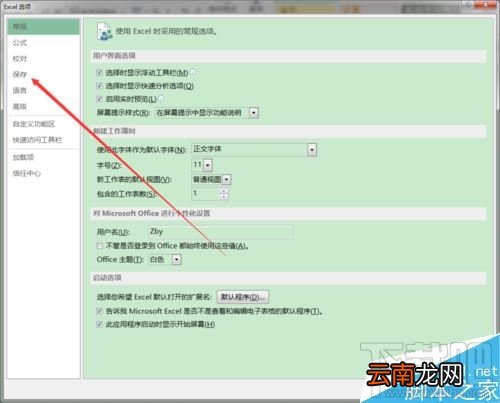Toggle 选择时显示快速分析选项 checkbox
Viewport: 500px width, 403px height.
pyautogui.click(x=99, y=86)
